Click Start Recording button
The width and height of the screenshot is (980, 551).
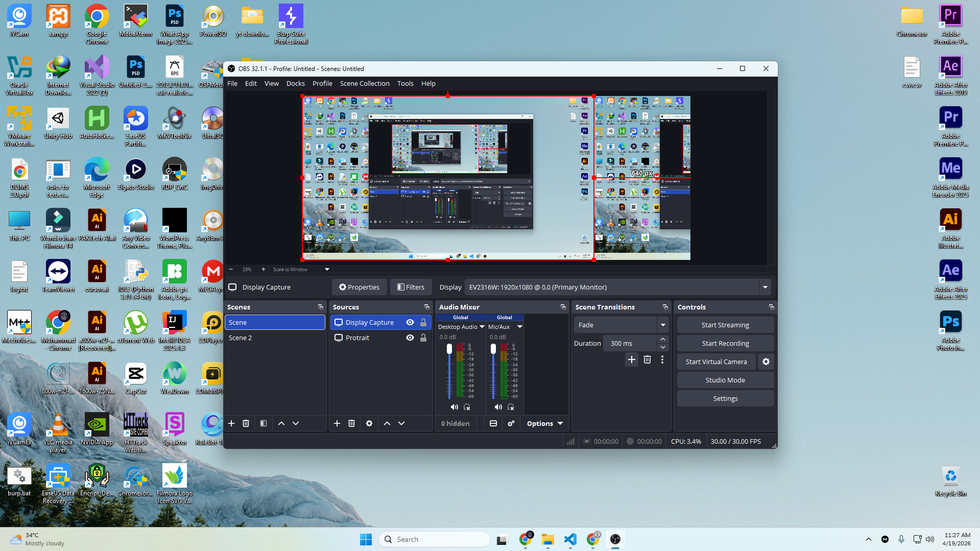(725, 343)
